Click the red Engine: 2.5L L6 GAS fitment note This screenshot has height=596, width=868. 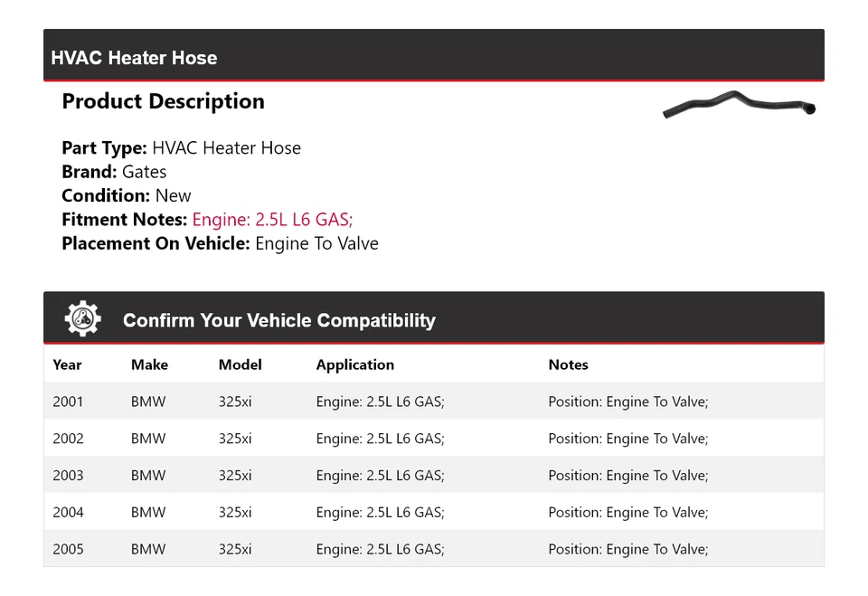point(272,220)
